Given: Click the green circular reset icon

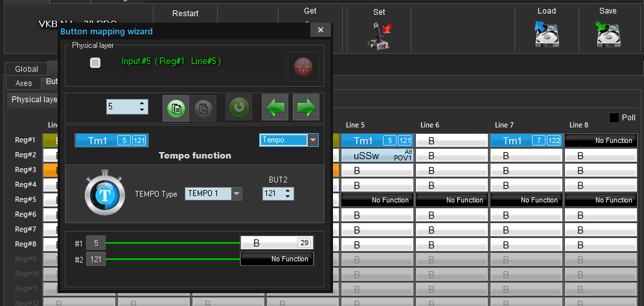Looking at the screenshot, I should coord(238,107).
